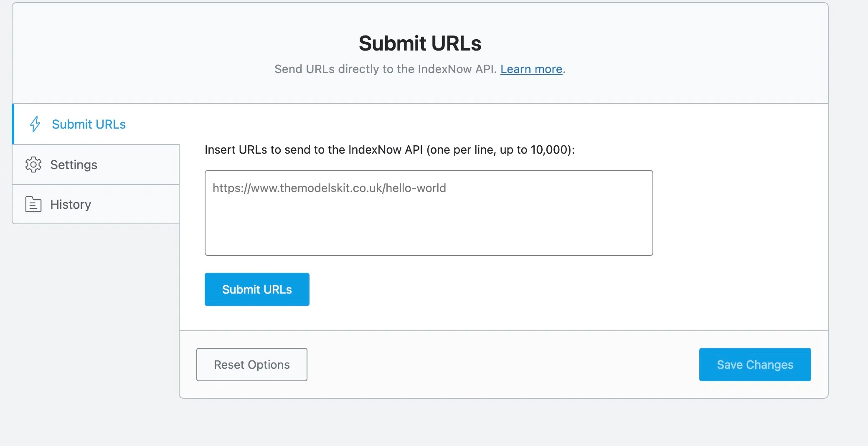The width and height of the screenshot is (868, 446).
Task: Open the Submit URLs sidebar tab
Action: click(x=89, y=124)
